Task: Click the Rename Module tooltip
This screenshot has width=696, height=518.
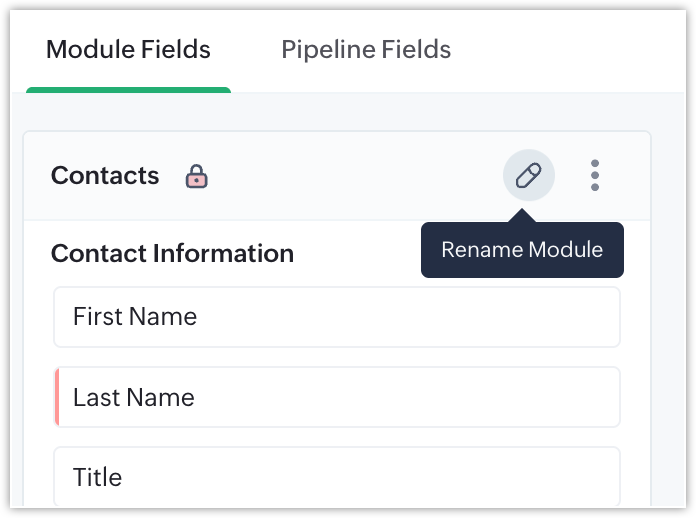Action: pos(522,250)
